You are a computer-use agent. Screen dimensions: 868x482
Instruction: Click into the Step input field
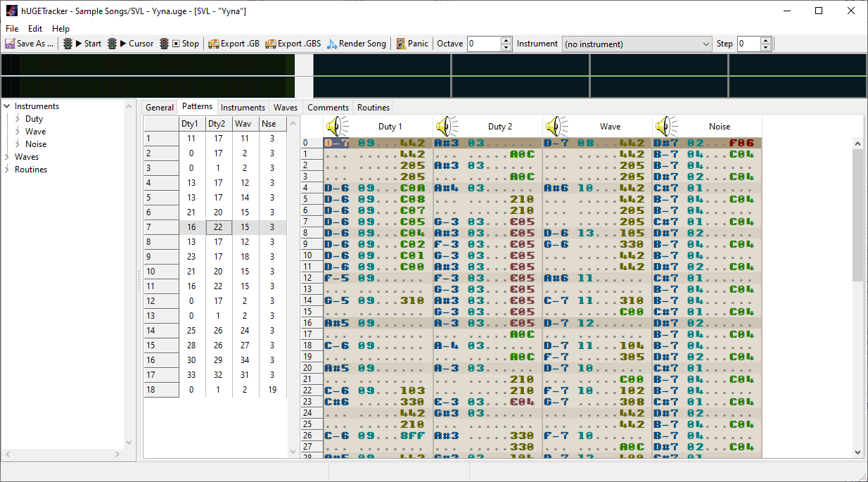(x=748, y=44)
